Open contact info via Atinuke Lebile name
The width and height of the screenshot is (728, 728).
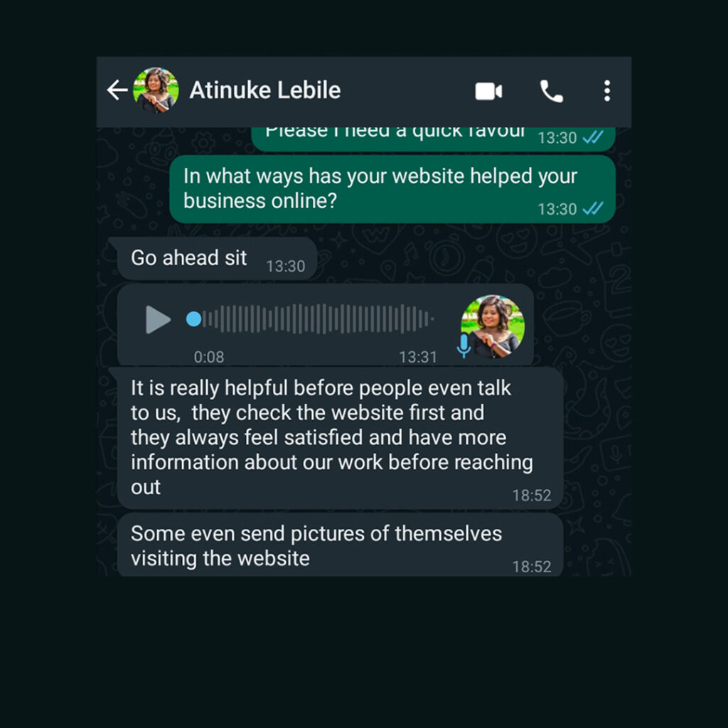point(265,90)
